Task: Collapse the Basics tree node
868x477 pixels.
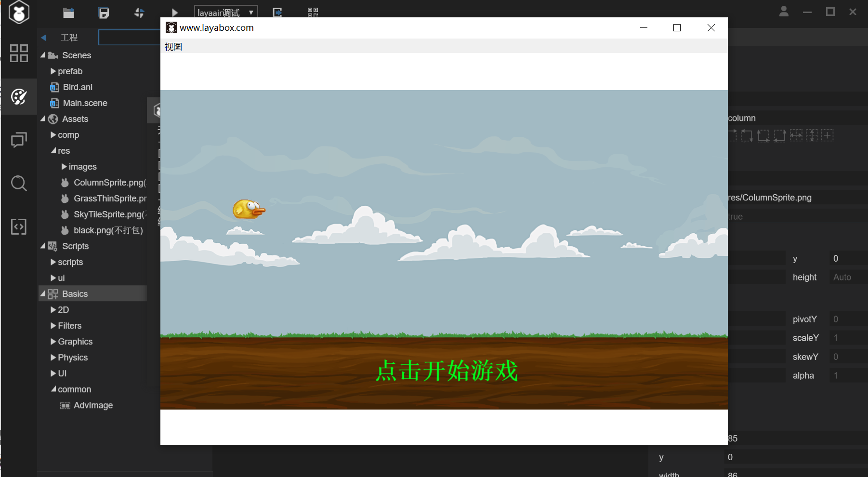Action: [43, 293]
